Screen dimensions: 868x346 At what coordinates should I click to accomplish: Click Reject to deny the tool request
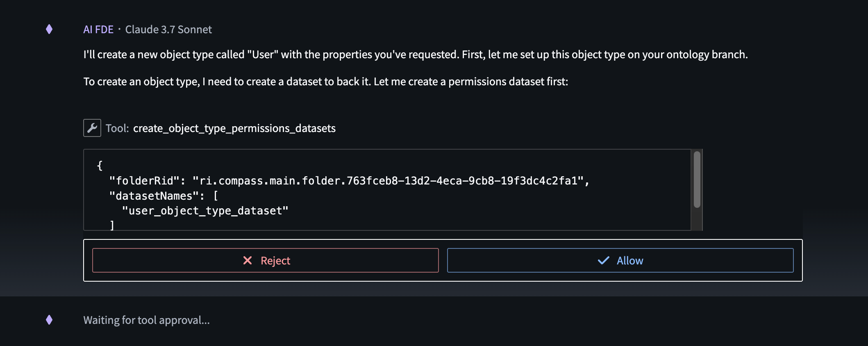tap(265, 260)
